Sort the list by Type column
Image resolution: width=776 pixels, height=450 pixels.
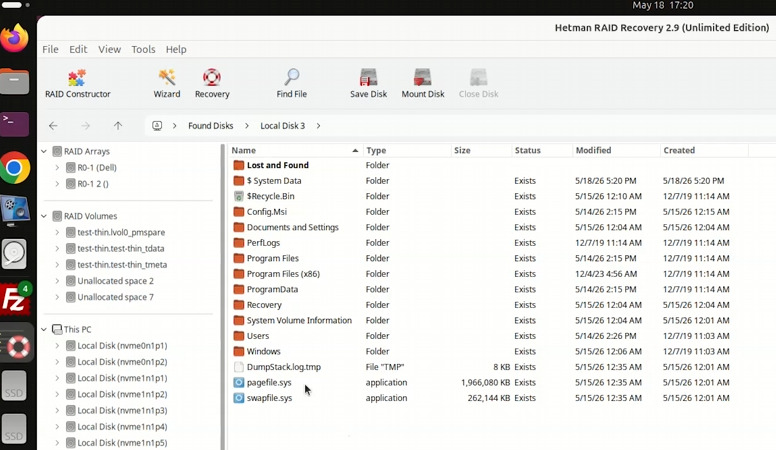coord(407,150)
